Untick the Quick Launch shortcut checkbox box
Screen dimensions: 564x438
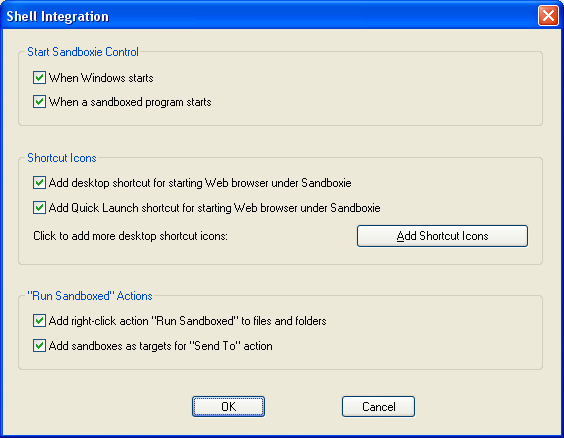click(x=39, y=207)
